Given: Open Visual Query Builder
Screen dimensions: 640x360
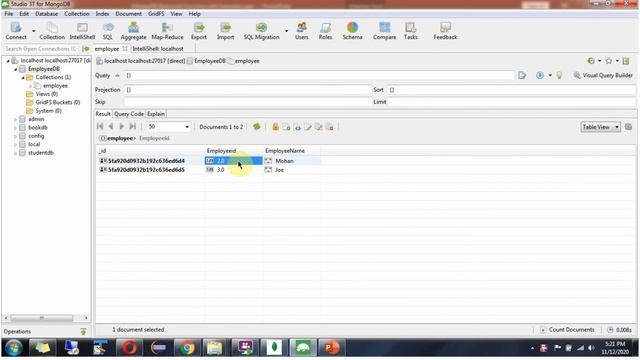Looking at the screenshot, I should pos(603,76).
